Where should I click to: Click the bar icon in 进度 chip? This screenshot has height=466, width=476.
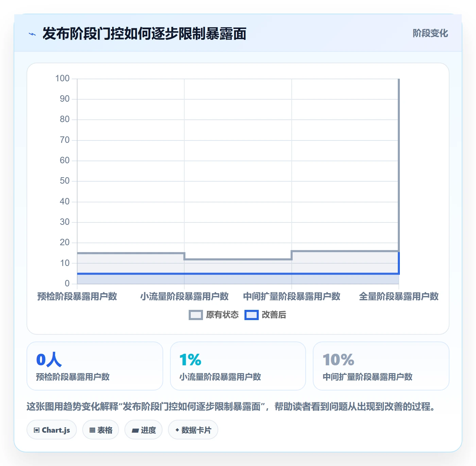tap(135, 431)
